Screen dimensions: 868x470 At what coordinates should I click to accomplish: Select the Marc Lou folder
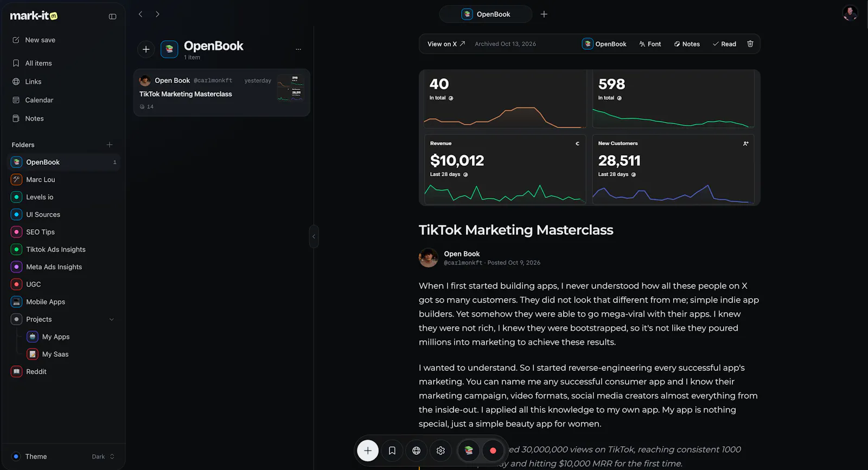click(64, 179)
